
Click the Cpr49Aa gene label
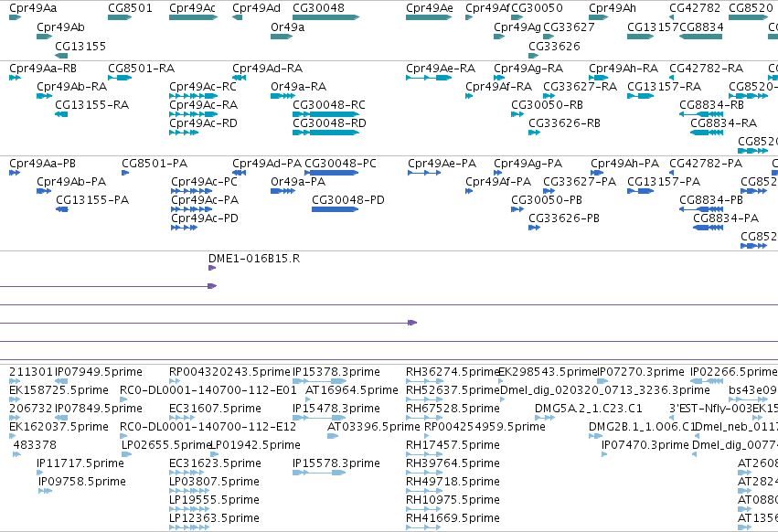pyautogui.click(x=33, y=8)
